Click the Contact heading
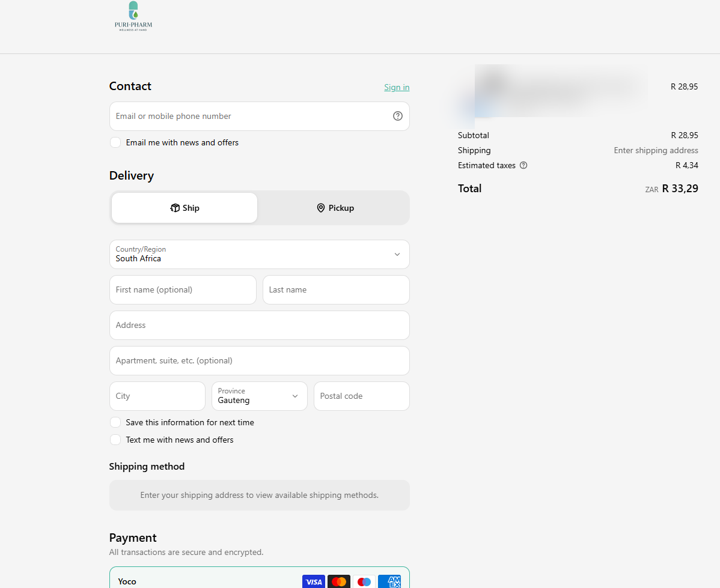Image resolution: width=720 pixels, height=588 pixels. (x=130, y=86)
